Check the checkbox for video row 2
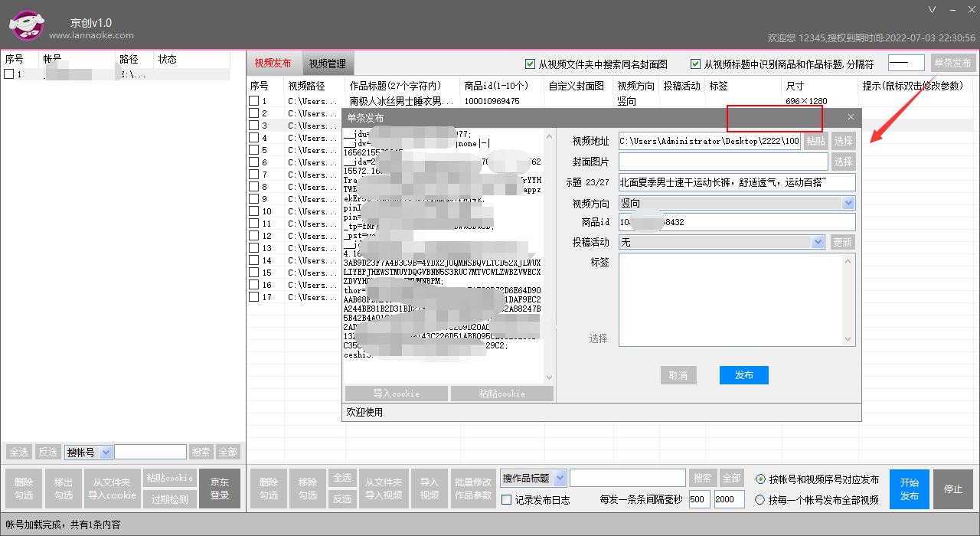Viewport: 980px width, 536px height. click(x=253, y=113)
